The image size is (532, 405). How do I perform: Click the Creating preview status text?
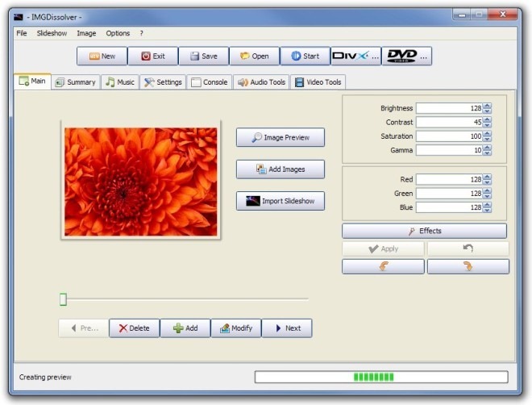(x=45, y=377)
